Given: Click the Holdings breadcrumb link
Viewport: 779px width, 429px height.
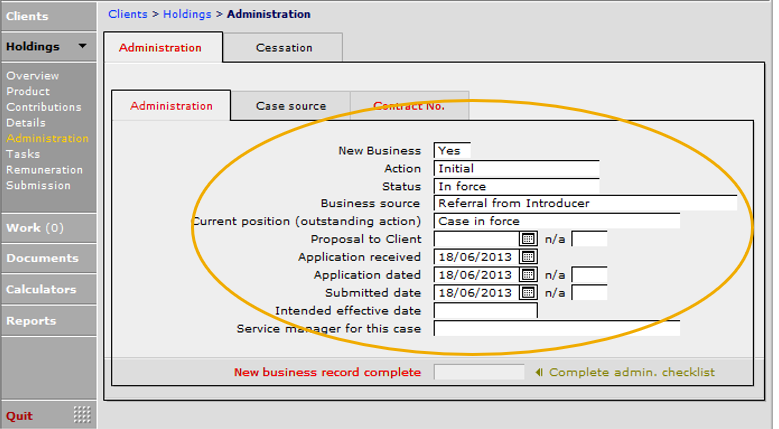Looking at the screenshot, I should [x=187, y=14].
